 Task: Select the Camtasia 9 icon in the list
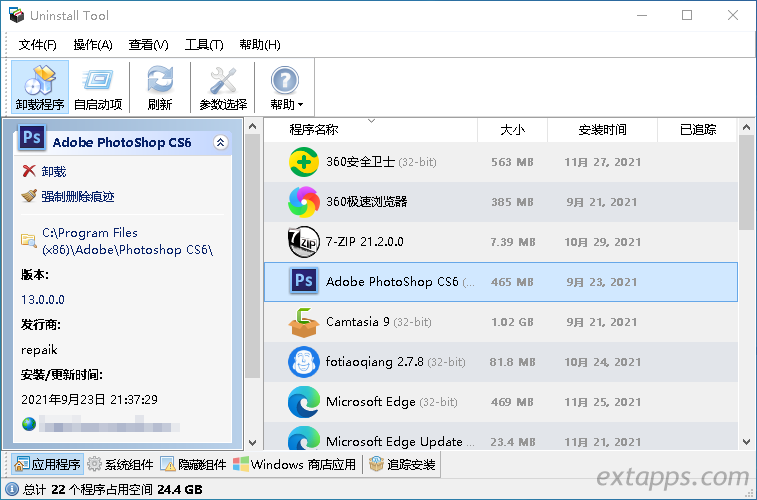[x=304, y=322]
